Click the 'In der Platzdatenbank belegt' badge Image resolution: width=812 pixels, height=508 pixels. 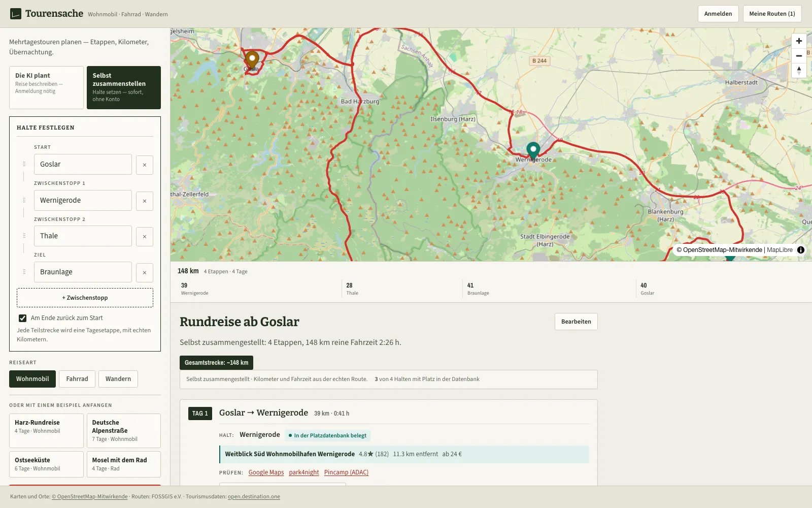(x=327, y=435)
